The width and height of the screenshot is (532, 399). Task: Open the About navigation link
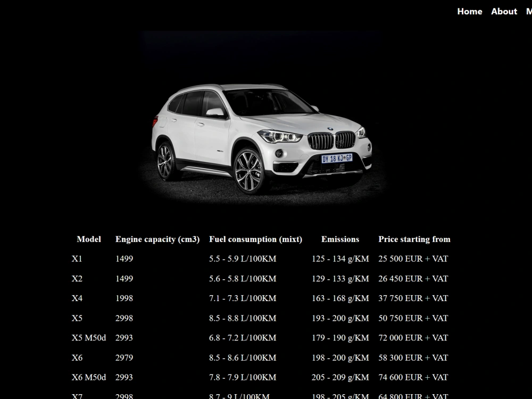point(504,12)
